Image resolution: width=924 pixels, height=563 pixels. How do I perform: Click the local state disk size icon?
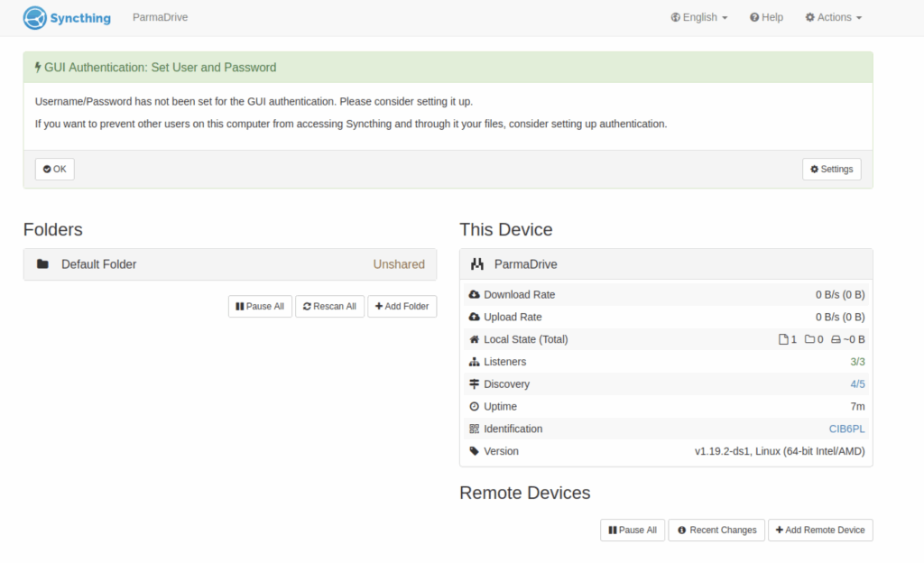836,339
